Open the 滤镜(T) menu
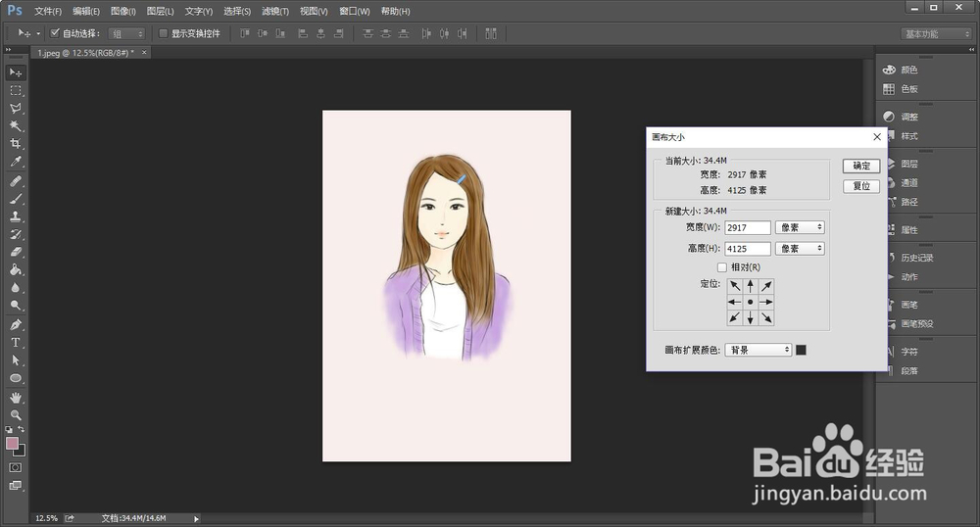 tap(275, 11)
